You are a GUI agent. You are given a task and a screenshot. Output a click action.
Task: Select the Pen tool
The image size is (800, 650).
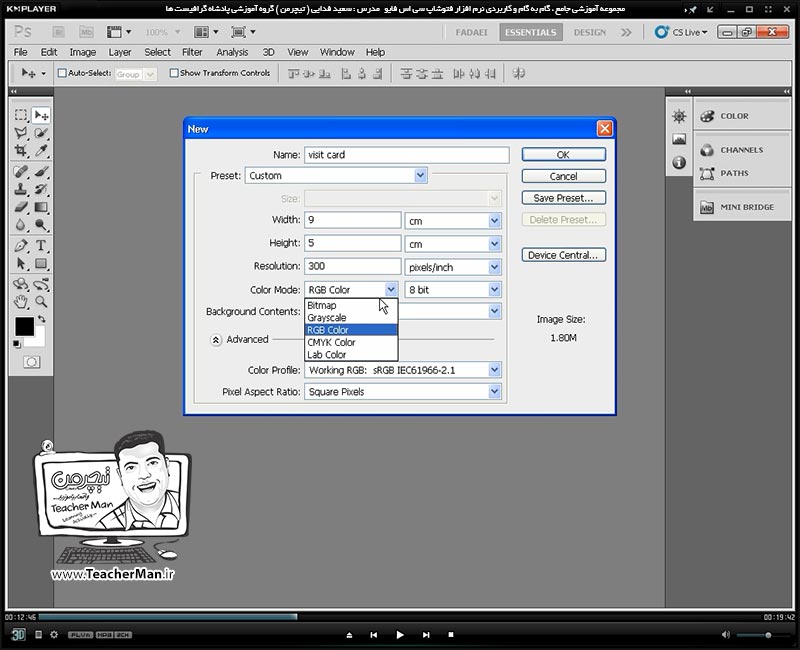[x=21, y=246]
